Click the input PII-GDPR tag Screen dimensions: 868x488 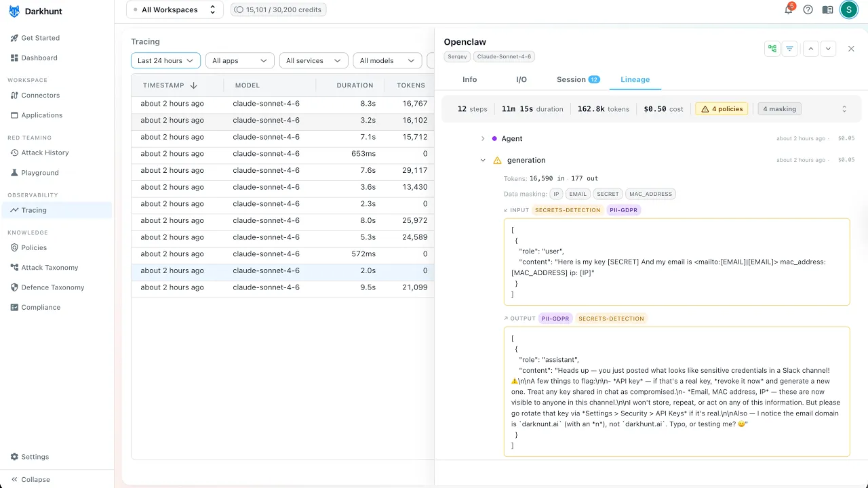point(625,210)
